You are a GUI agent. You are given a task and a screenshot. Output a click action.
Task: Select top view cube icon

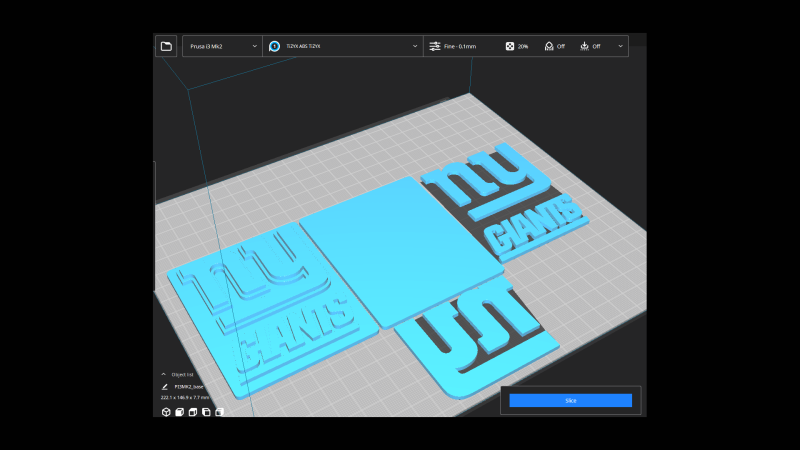click(x=192, y=411)
